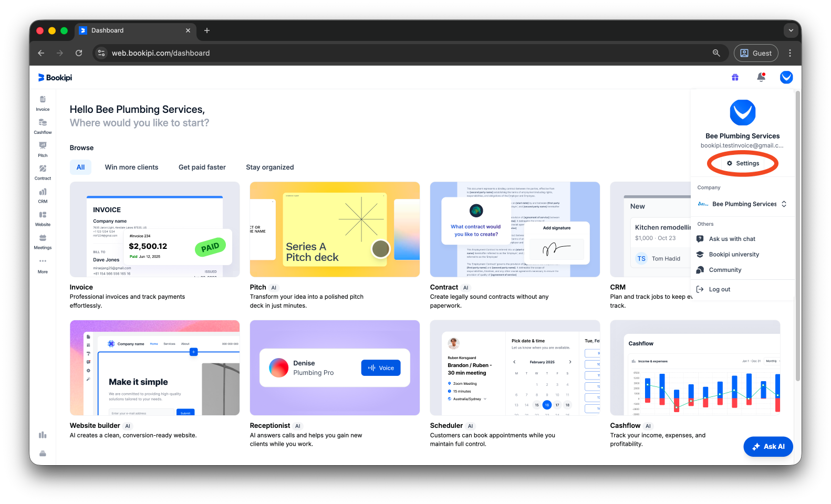This screenshot has width=831, height=504.
Task: Select CRM in the left sidebar
Action: coord(43,196)
